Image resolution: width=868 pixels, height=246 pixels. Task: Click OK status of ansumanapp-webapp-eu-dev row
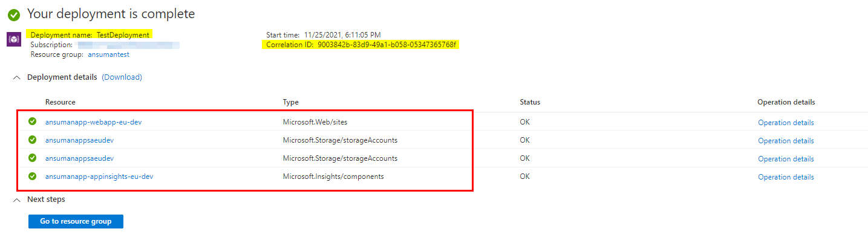(x=524, y=122)
